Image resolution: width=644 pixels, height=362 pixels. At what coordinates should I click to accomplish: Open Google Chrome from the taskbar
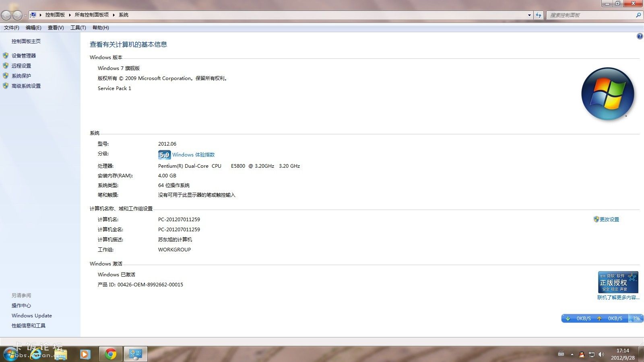tap(111, 354)
